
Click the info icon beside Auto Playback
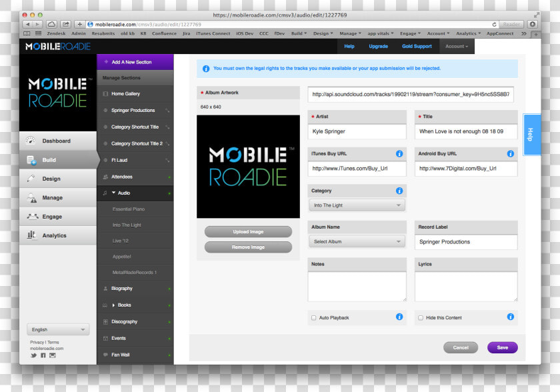(399, 317)
